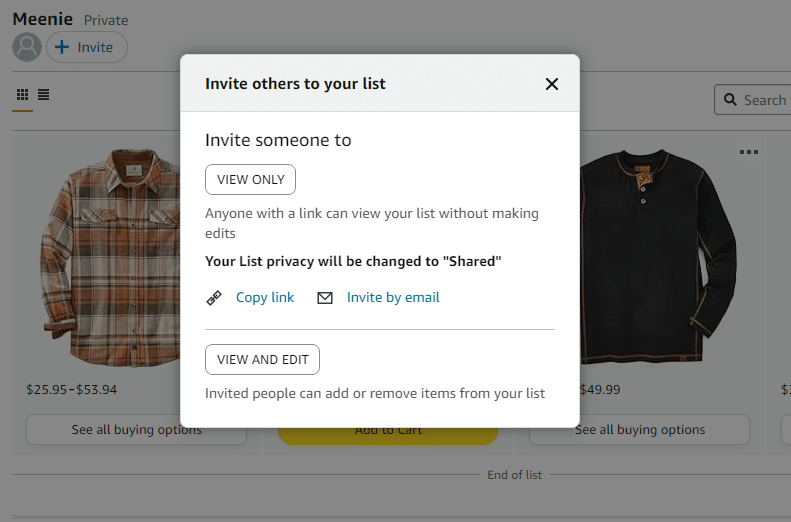Open the black henley shirt thumbnail

[658, 257]
